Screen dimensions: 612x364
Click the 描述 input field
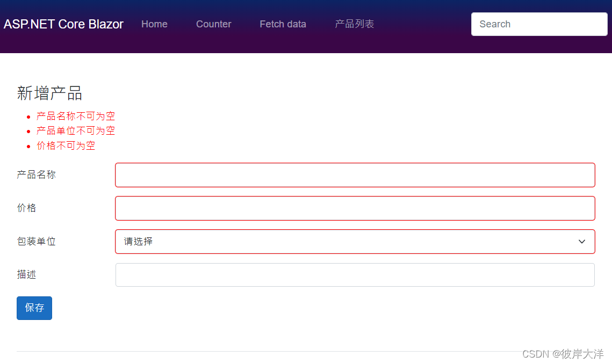(355, 275)
